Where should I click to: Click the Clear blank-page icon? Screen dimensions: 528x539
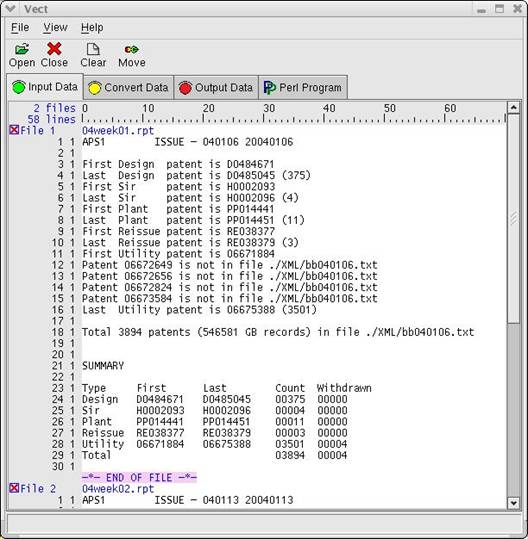click(93, 49)
